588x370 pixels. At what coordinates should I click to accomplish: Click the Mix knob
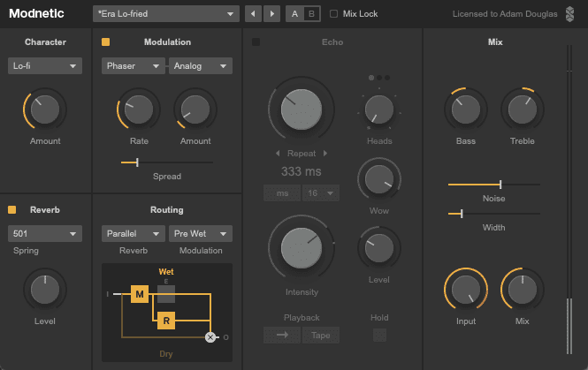[x=523, y=290]
